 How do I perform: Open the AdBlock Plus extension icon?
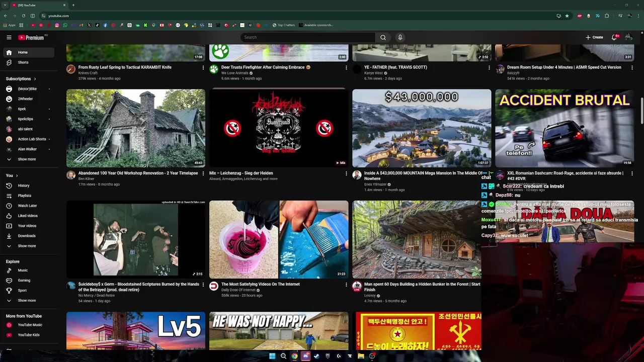click(x=580, y=16)
